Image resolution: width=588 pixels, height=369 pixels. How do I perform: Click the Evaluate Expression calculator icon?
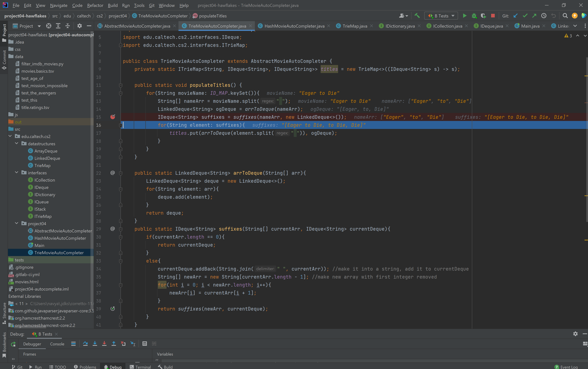click(x=145, y=344)
